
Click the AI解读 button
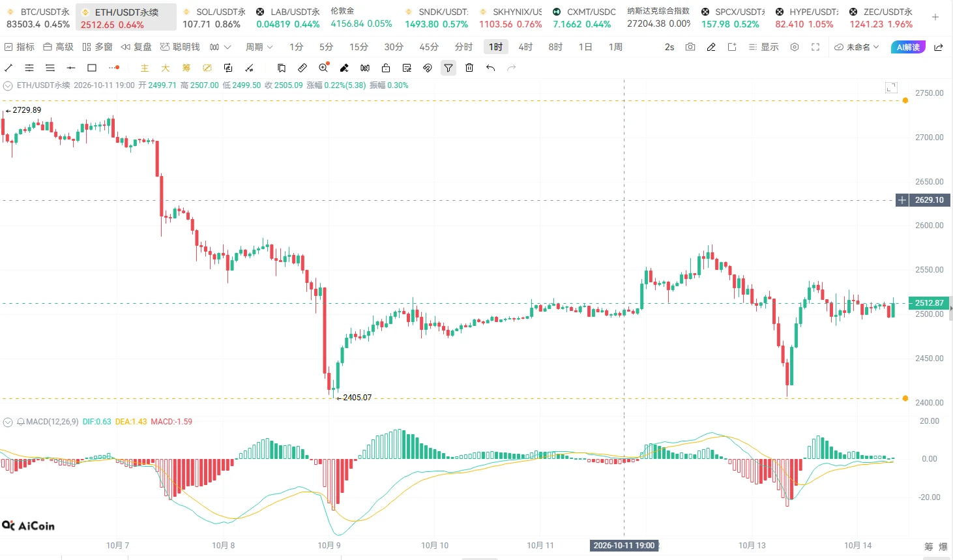pyautogui.click(x=908, y=47)
